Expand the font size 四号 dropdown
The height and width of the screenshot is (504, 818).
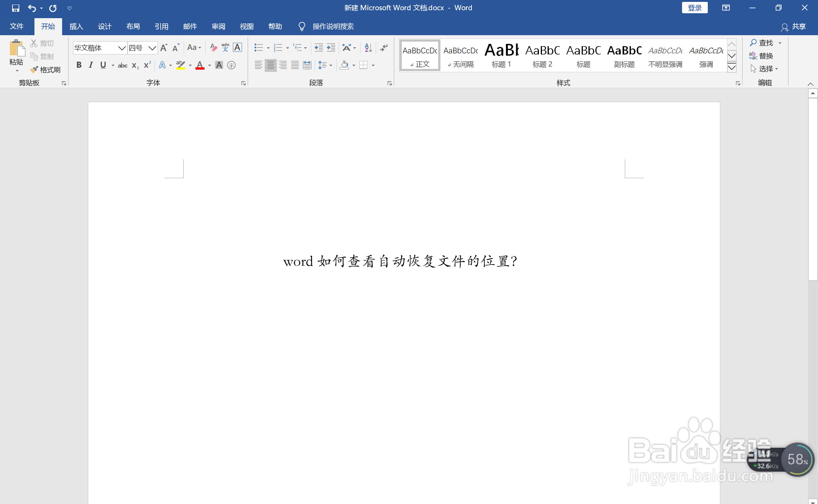pyautogui.click(x=152, y=48)
